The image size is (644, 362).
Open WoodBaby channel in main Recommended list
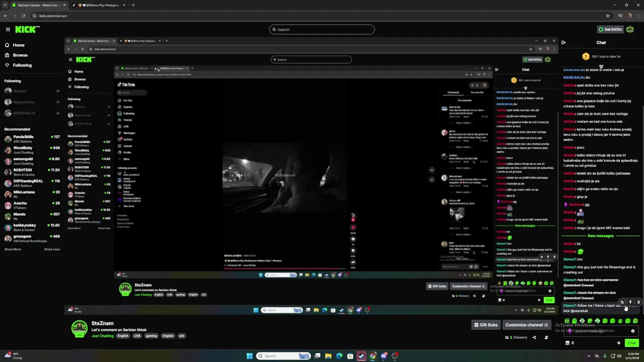31,150
